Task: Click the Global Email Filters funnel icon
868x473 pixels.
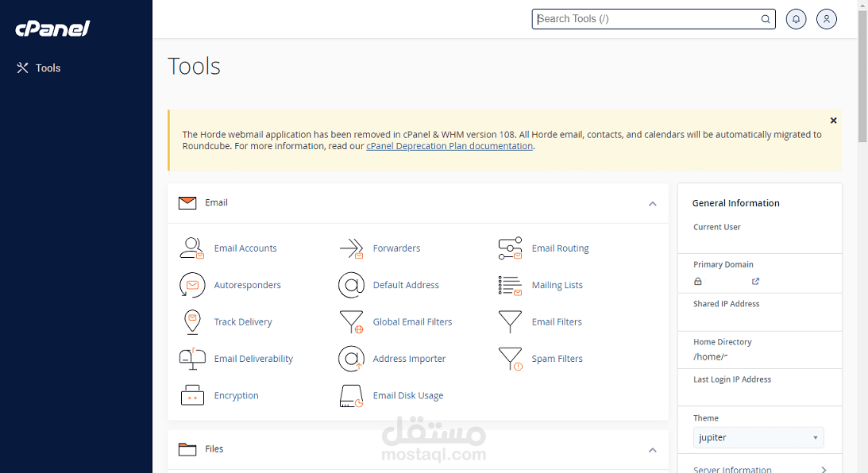Action: tap(352, 322)
